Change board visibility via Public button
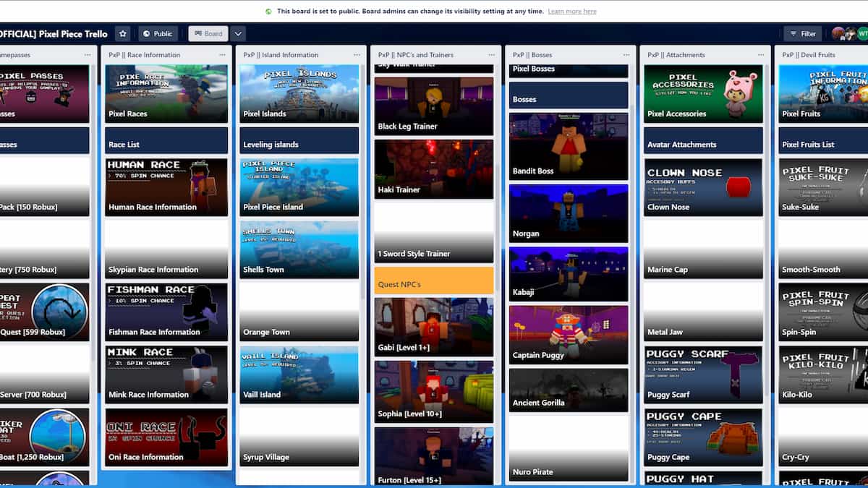Screen dimensions: 868x488 (158, 33)
